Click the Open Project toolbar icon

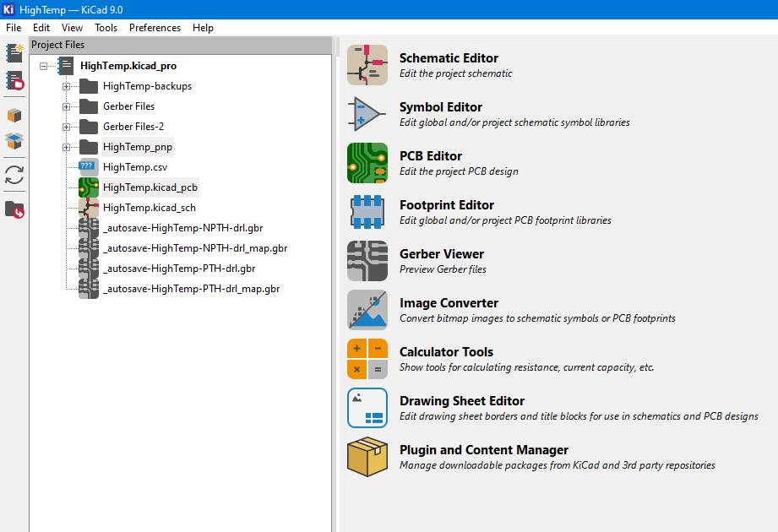(x=14, y=81)
